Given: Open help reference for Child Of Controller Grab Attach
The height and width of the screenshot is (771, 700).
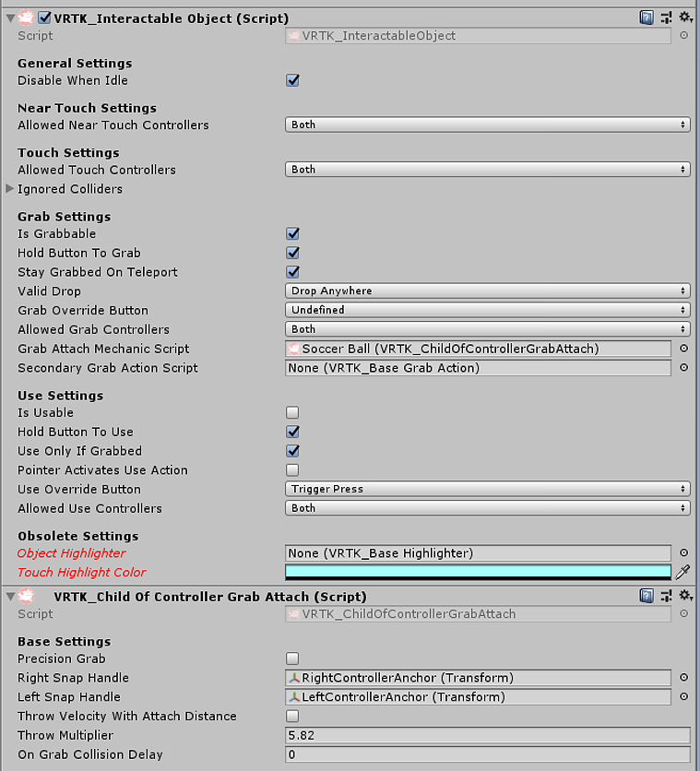Looking at the screenshot, I should tap(647, 597).
